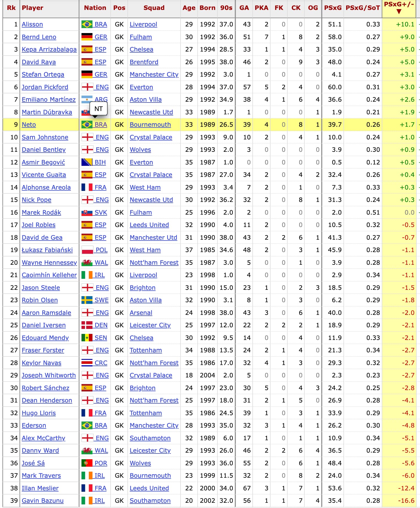The width and height of the screenshot is (420, 508).
Task: Click the Poland flag in Łukasz Fabiański's row
Action: 88,250
